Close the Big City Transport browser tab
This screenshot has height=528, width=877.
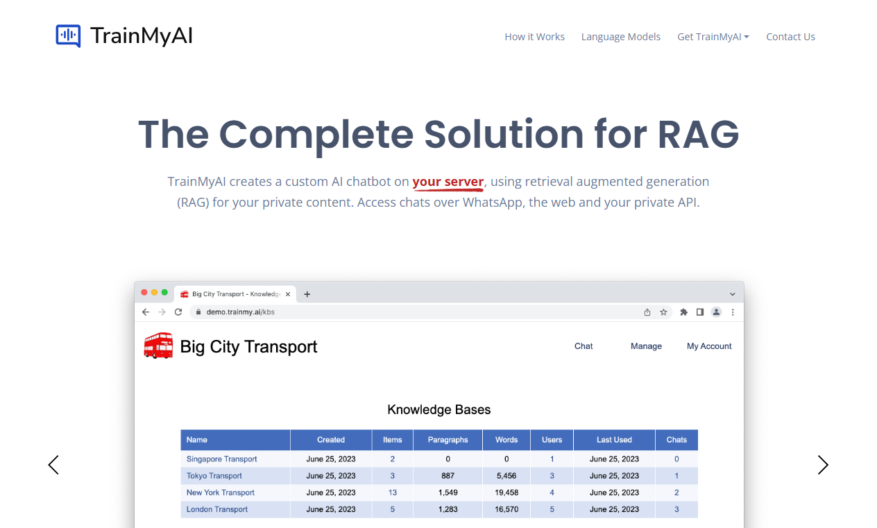(288, 294)
